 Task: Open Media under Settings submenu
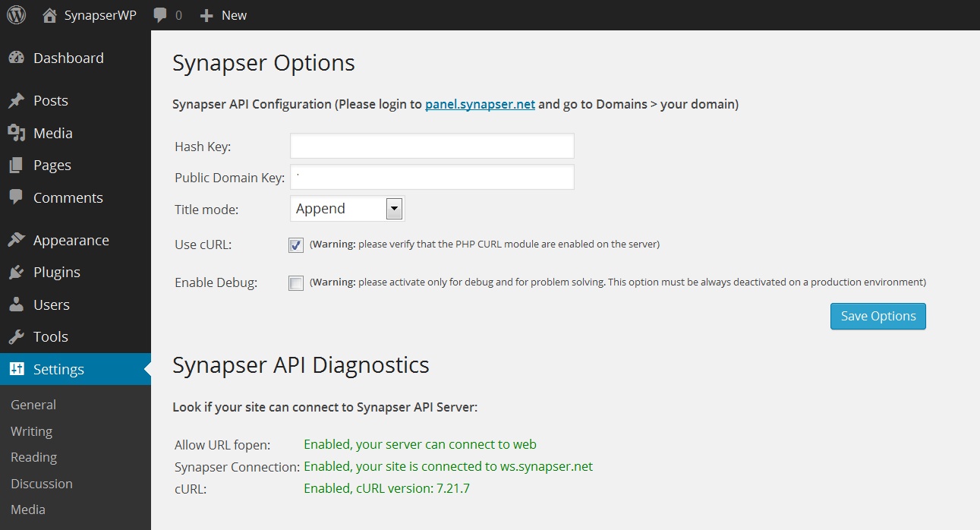pos(28,509)
